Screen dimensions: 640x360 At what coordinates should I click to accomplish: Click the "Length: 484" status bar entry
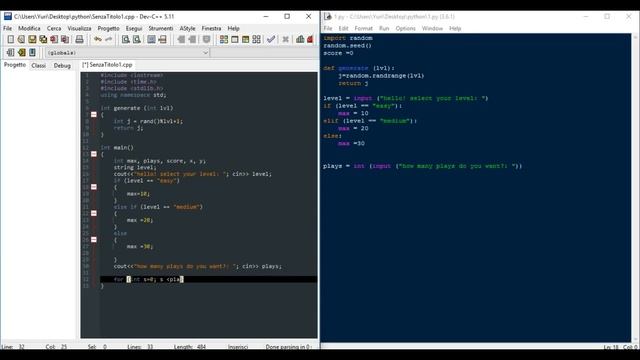190,347
